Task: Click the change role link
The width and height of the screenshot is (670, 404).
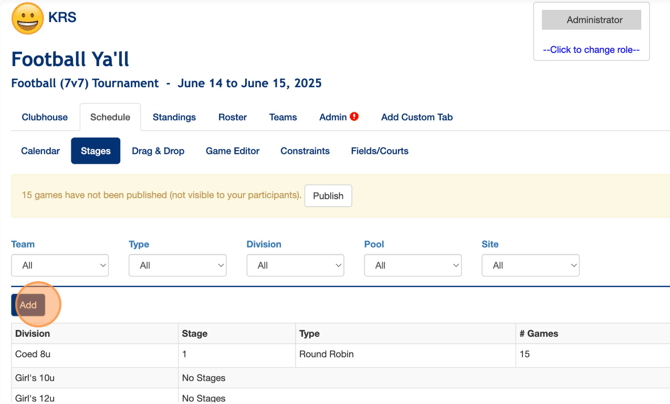Action: [x=591, y=49]
